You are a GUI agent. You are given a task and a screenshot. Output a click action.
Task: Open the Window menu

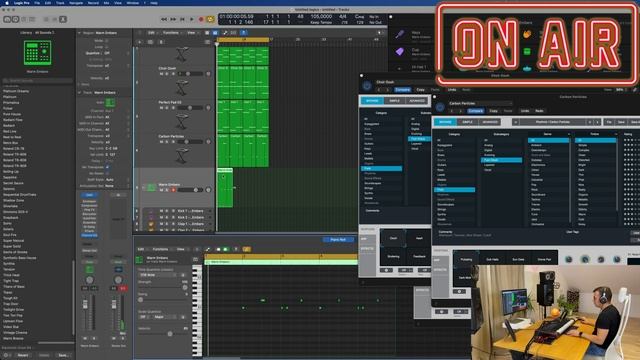[x=133, y=3]
